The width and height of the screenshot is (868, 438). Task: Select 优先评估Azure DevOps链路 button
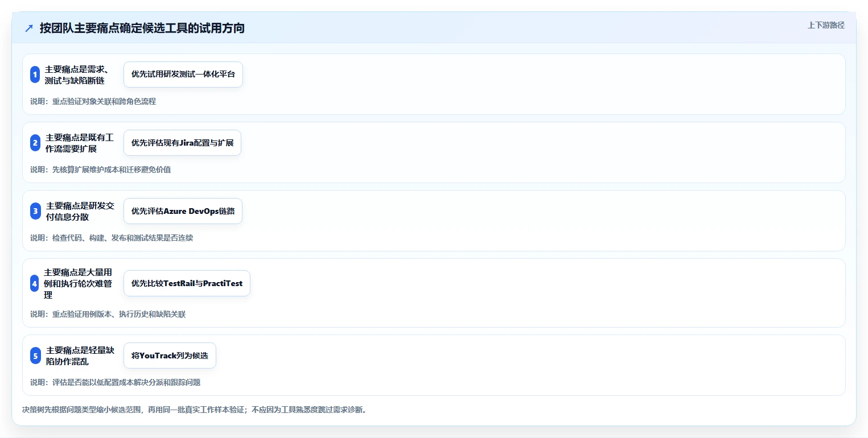183,211
